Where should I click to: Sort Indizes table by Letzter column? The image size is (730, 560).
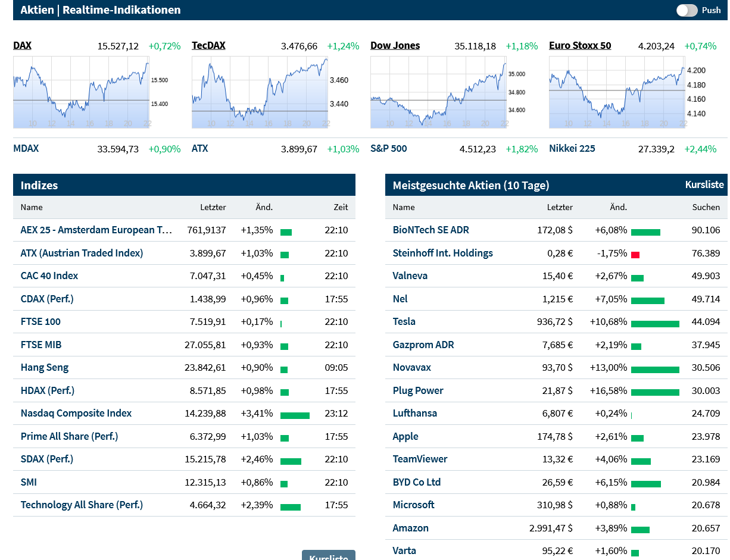[x=213, y=207]
